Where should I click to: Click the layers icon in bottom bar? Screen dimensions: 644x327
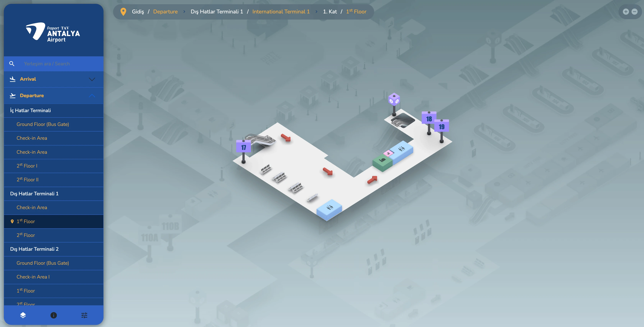point(23,315)
